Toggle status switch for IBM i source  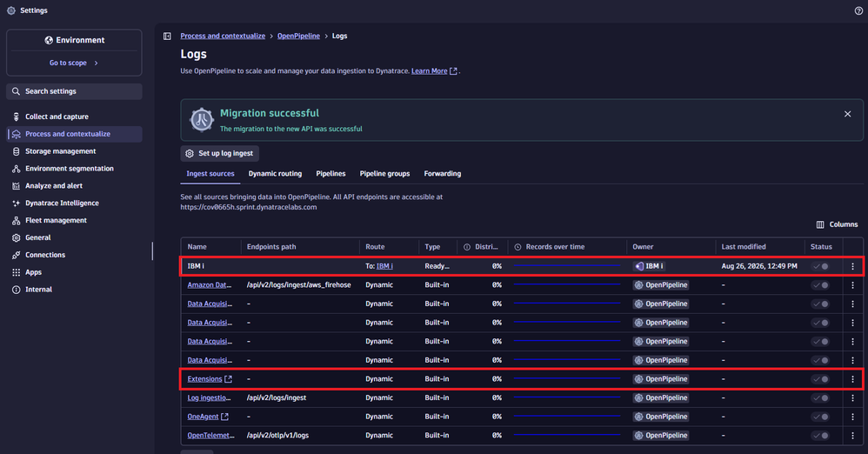coord(820,266)
